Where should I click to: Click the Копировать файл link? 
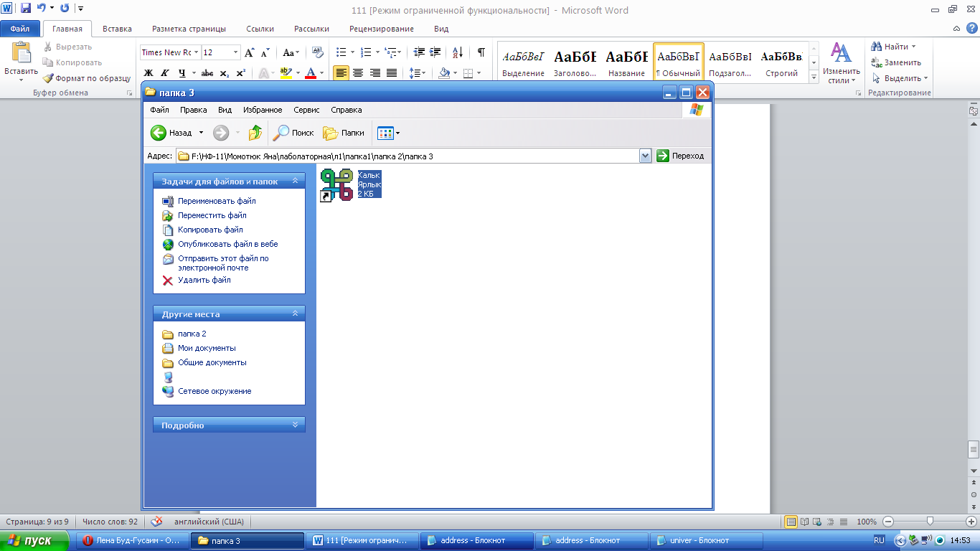tap(210, 230)
